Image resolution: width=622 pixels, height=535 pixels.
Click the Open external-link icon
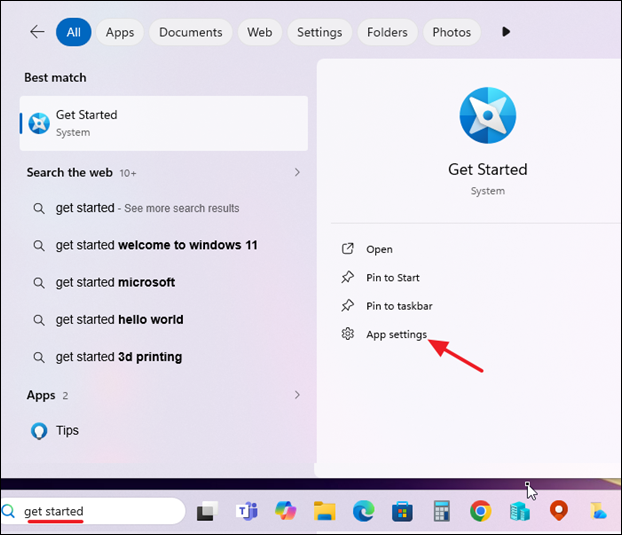point(347,249)
